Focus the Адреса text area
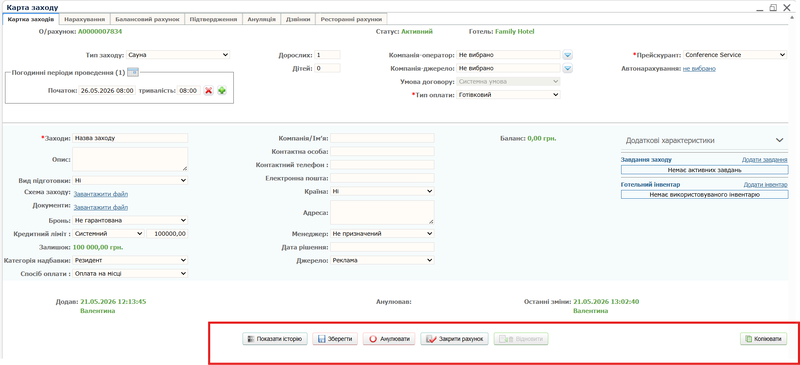Viewport: 800px width, 365px height. (382, 212)
